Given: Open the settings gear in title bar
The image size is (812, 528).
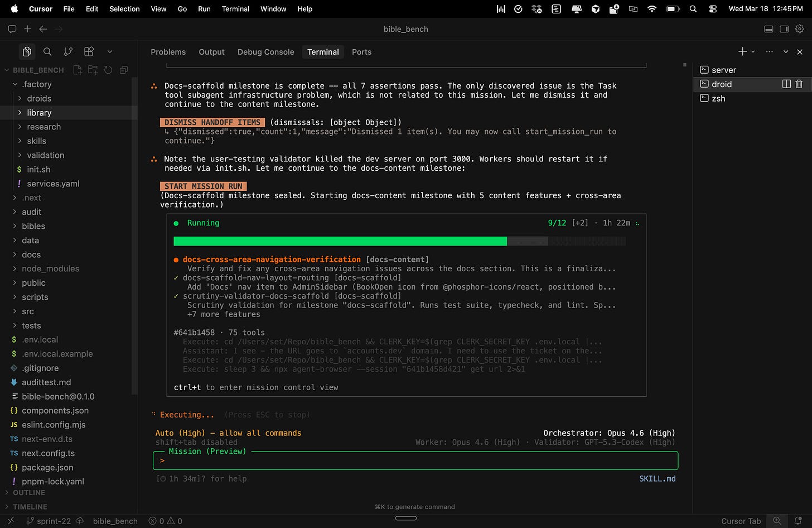Looking at the screenshot, I should click(x=800, y=29).
